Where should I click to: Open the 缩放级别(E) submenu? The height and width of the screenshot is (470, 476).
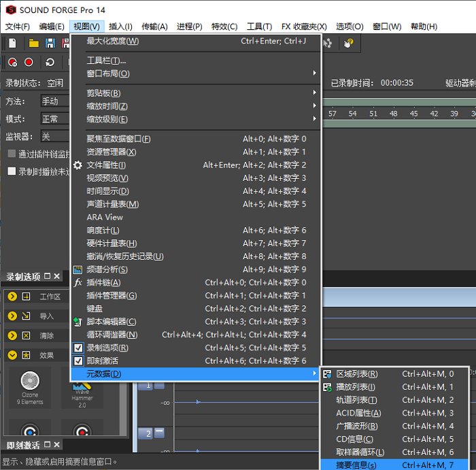point(196,119)
